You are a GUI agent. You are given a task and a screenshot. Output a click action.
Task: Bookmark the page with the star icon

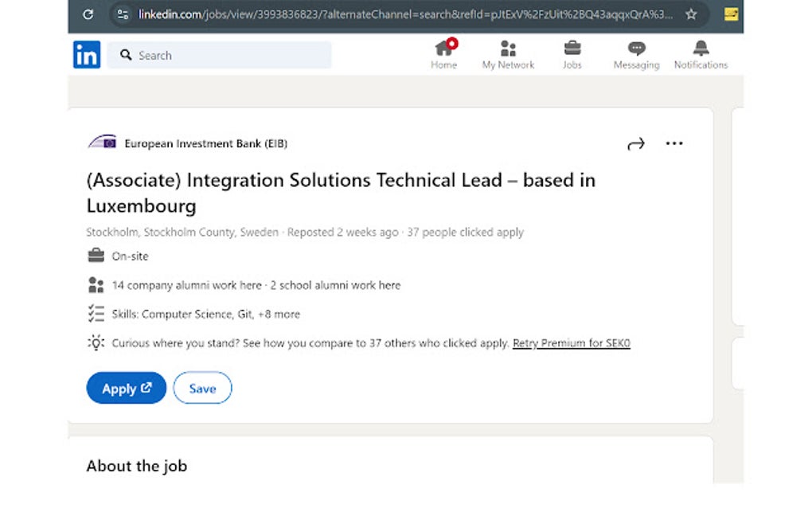pos(691,14)
